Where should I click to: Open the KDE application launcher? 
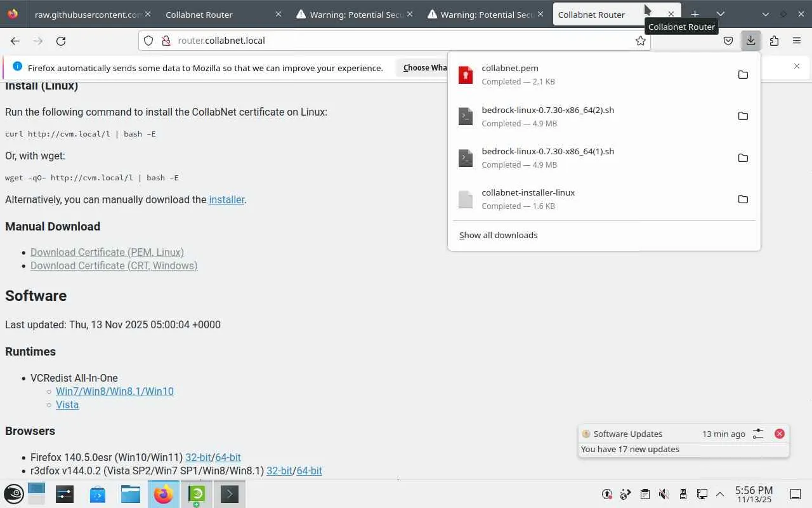14,494
